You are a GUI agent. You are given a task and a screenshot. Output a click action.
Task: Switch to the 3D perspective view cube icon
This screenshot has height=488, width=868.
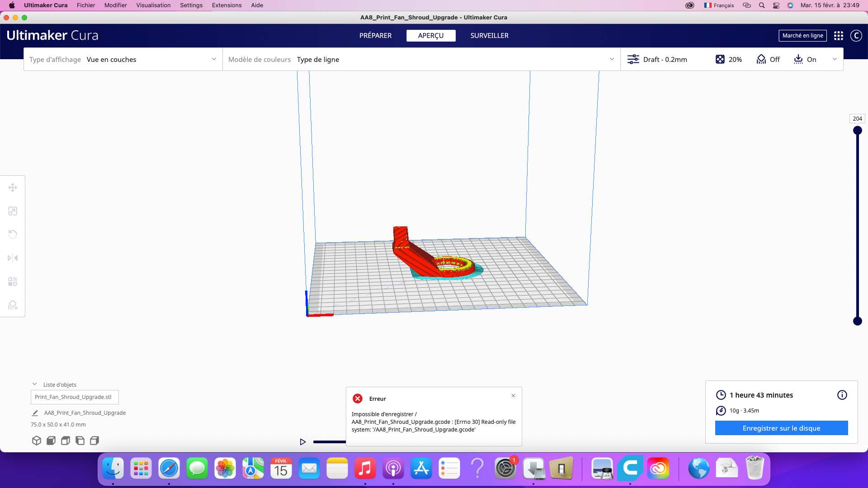pyautogui.click(x=37, y=441)
